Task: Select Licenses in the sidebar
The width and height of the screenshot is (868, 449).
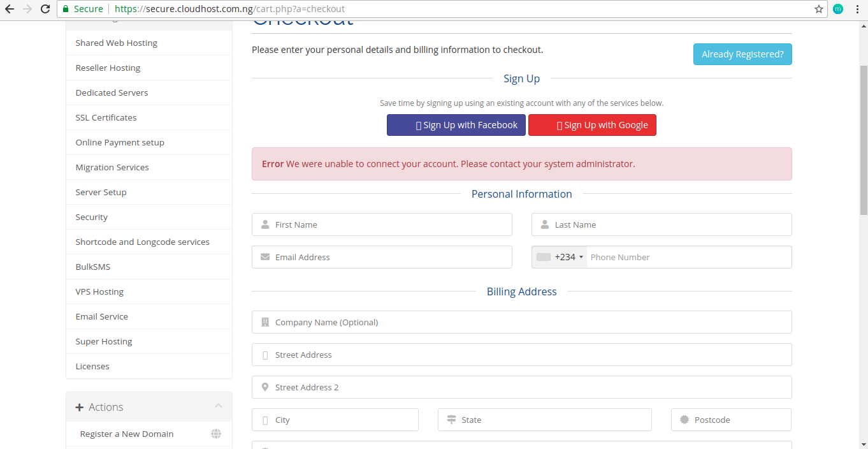Action: (x=149, y=366)
